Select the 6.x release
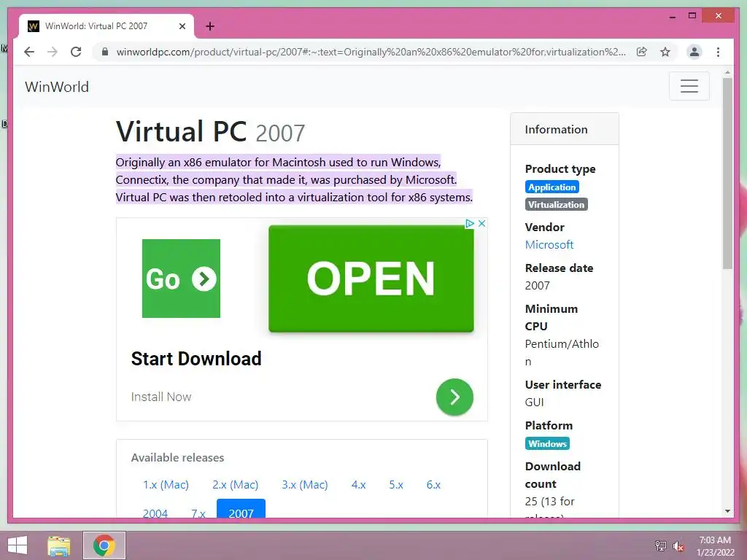The height and width of the screenshot is (560, 747). click(x=433, y=484)
